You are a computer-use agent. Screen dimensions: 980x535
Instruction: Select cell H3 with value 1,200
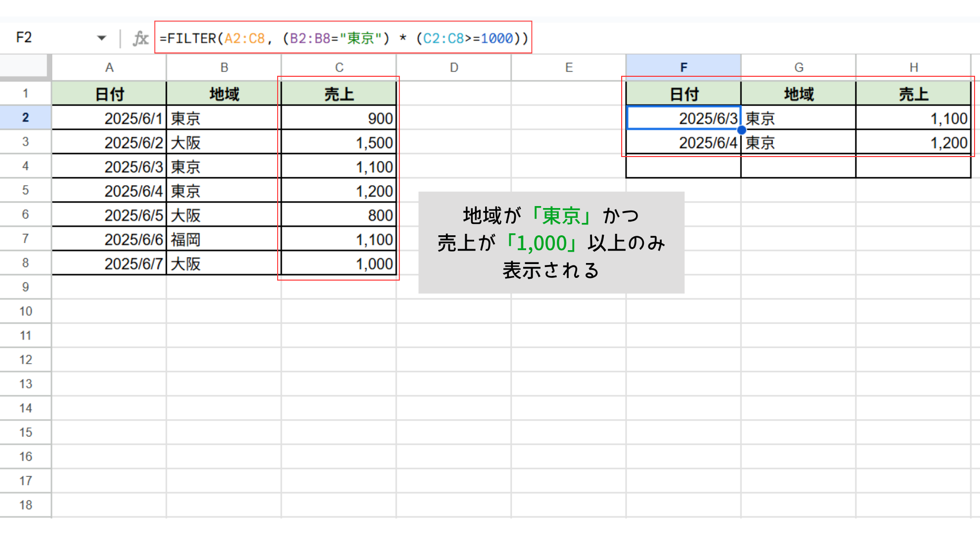pyautogui.click(x=914, y=142)
